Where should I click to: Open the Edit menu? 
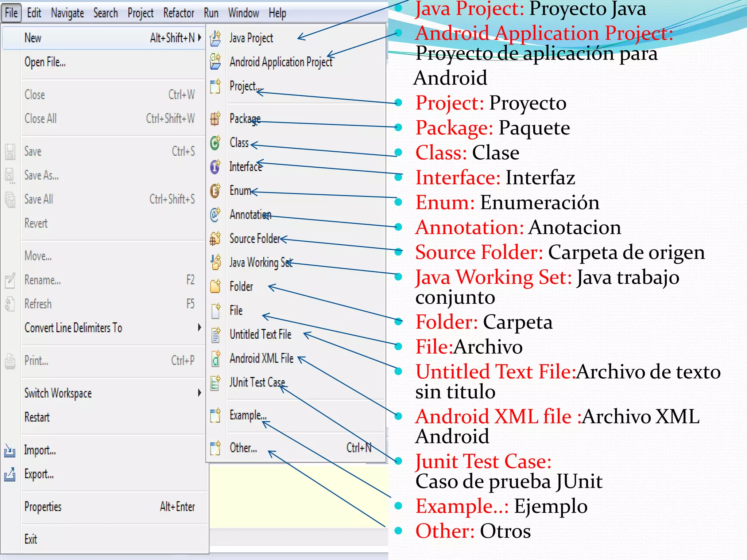(34, 13)
